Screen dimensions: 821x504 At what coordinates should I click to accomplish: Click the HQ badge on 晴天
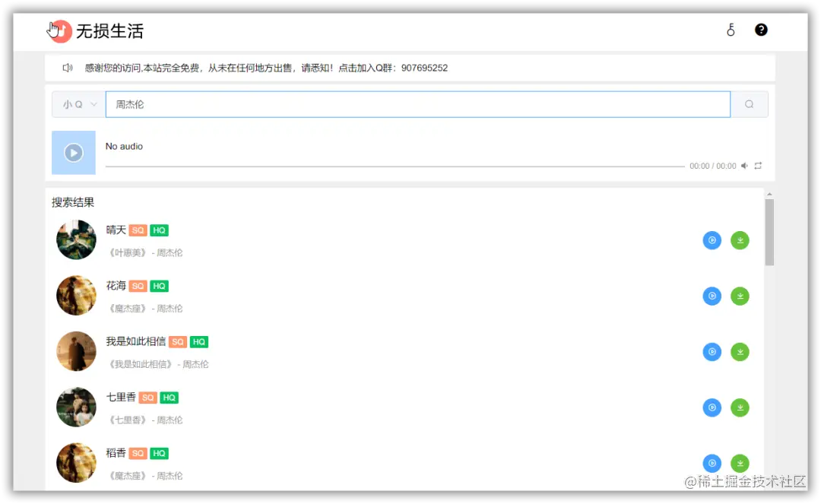[159, 230]
